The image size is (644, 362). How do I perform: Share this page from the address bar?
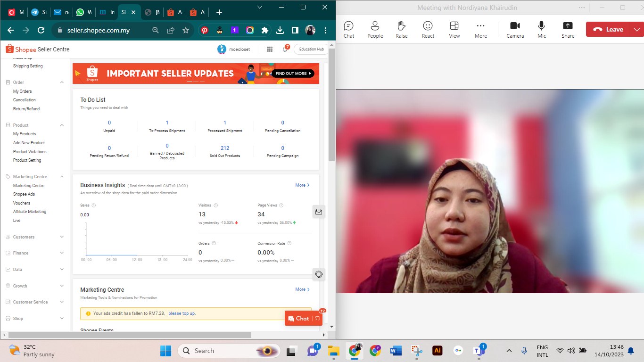coord(171,30)
